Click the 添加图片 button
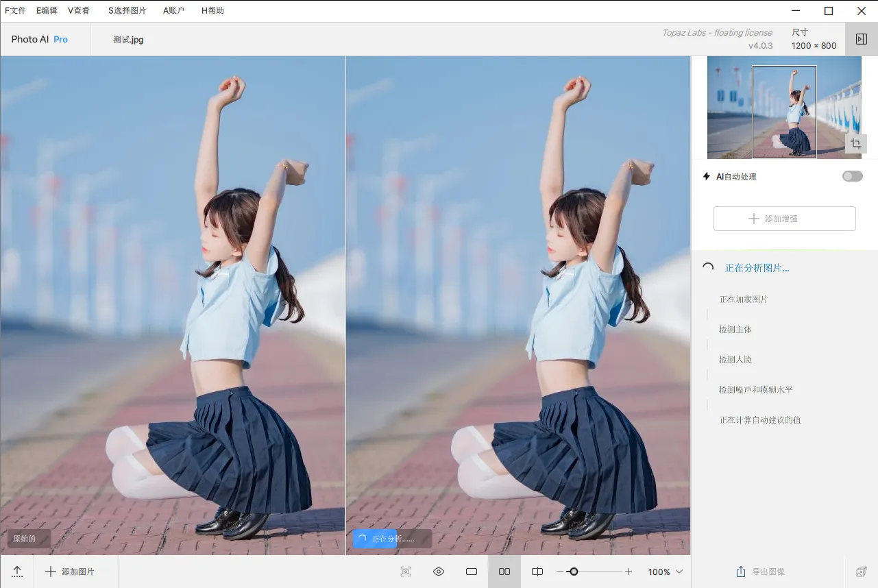The height and width of the screenshot is (588, 878). (x=70, y=572)
